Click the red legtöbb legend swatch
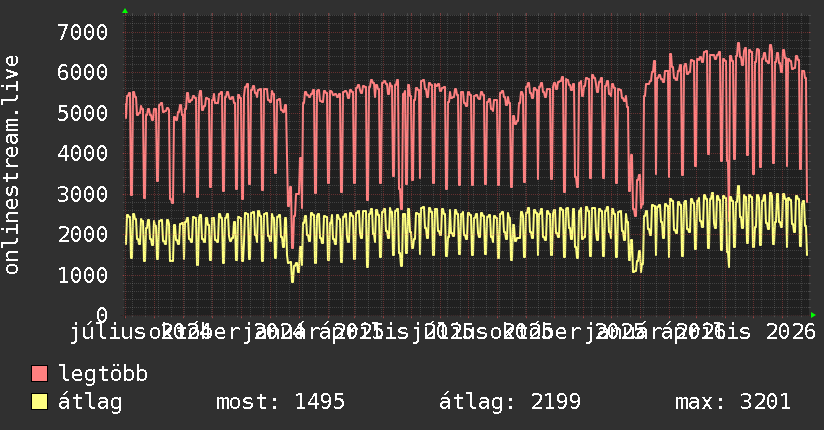 pyautogui.click(x=39, y=374)
